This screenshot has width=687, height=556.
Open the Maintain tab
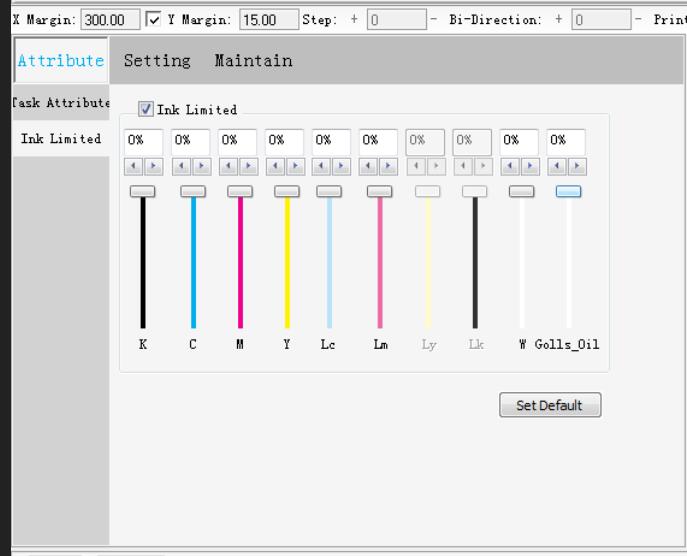click(253, 61)
